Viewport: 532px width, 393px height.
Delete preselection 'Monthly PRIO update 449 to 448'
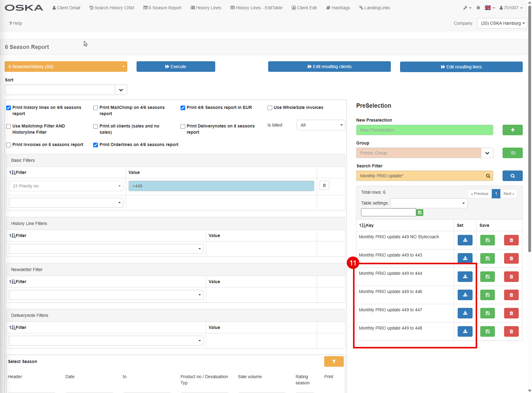click(x=511, y=331)
